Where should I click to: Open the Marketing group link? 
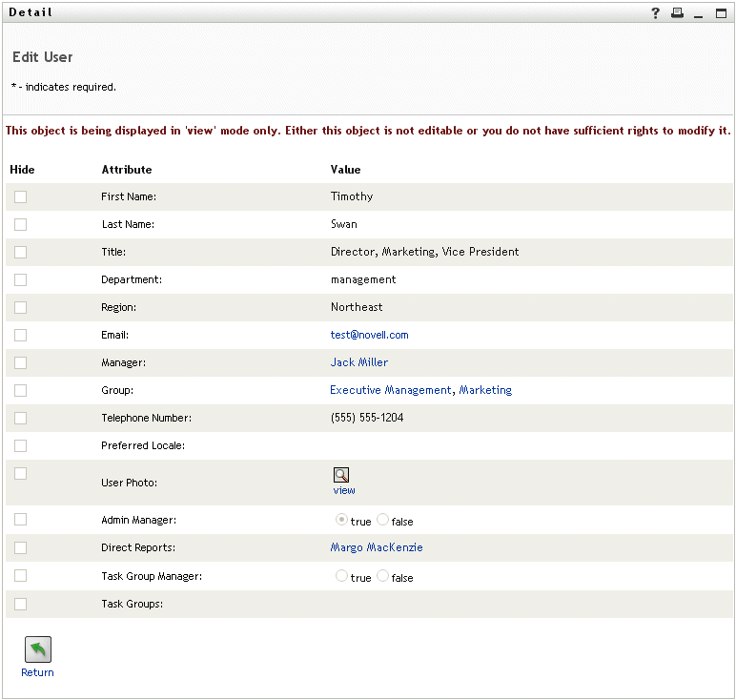click(x=485, y=390)
